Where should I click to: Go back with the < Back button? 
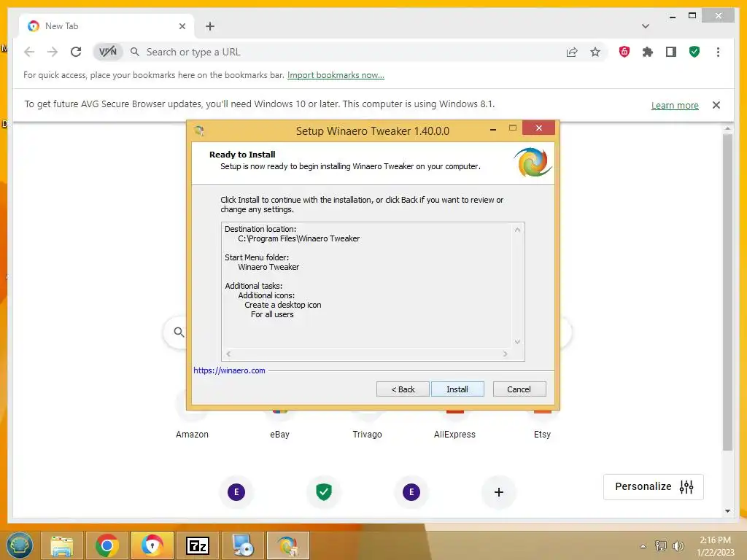(x=403, y=389)
